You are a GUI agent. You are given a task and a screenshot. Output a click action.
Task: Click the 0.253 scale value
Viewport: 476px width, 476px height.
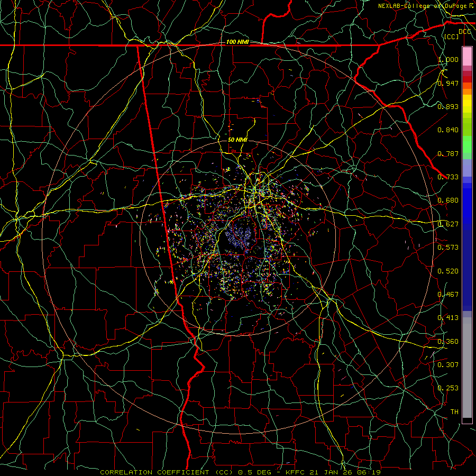coord(448,388)
